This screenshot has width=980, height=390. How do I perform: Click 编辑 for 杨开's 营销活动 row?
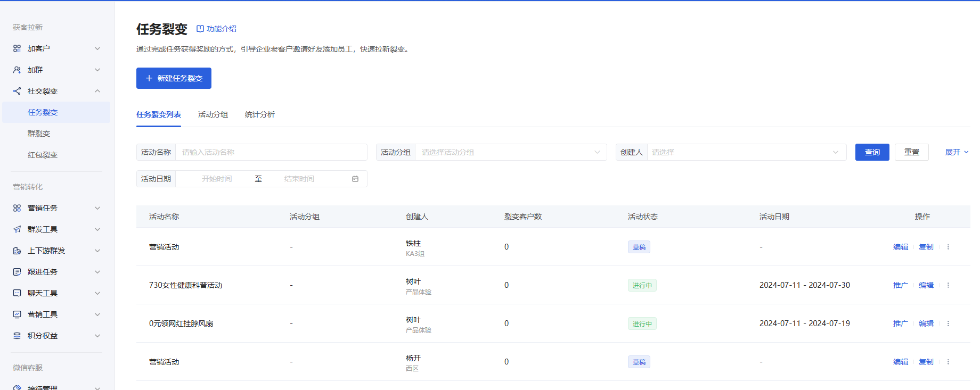[x=901, y=362]
